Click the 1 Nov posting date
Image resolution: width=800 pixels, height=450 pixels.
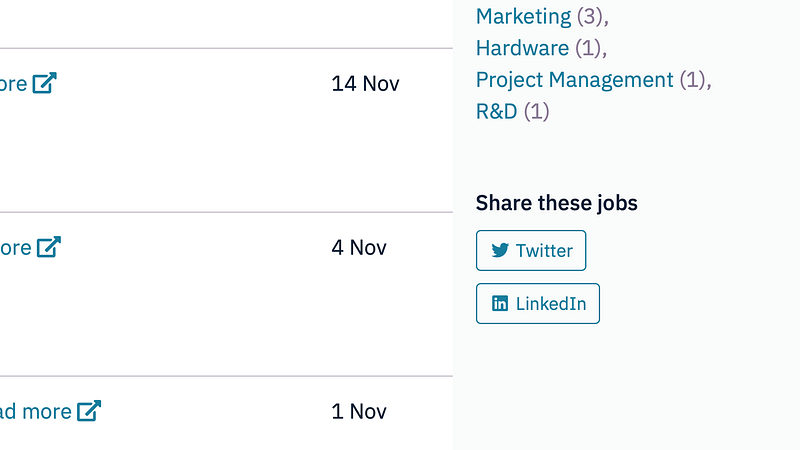click(359, 411)
